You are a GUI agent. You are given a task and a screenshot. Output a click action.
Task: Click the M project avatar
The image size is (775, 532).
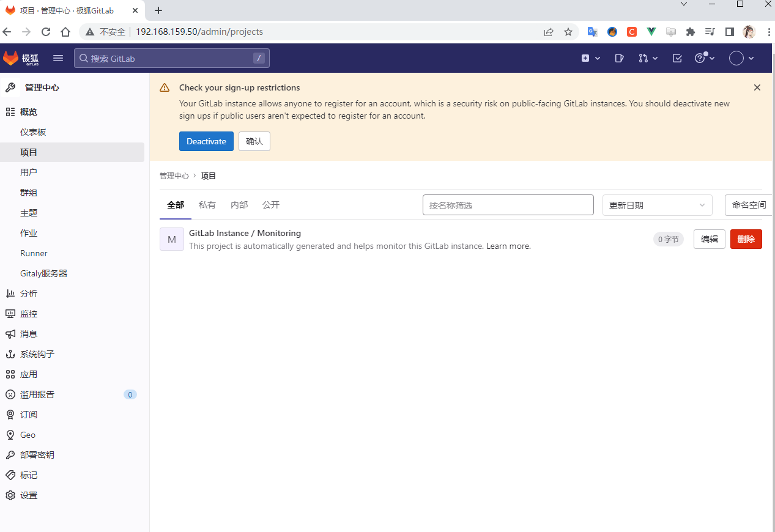click(x=172, y=239)
